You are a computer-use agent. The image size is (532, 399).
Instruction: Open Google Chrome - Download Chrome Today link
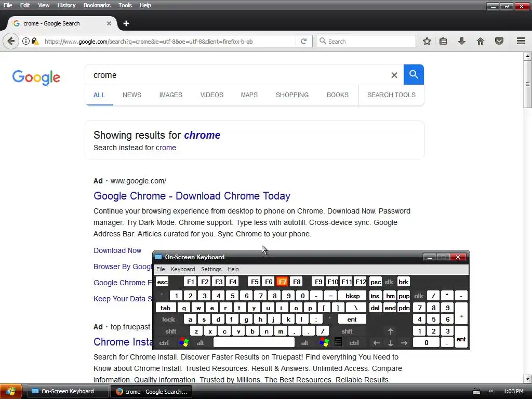click(192, 196)
